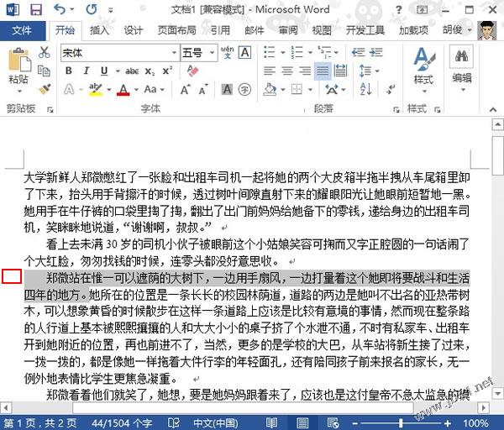This screenshot has width=504, height=430.
Task: Click the shading paint bucket icon
Action: coord(270,90)
